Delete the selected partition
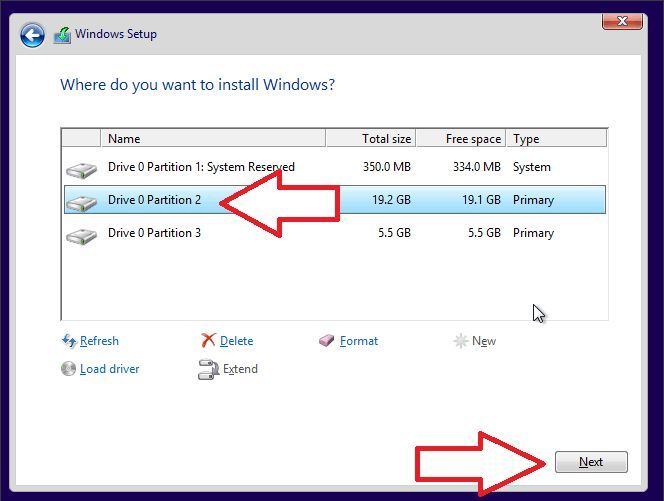 (236, 341)
